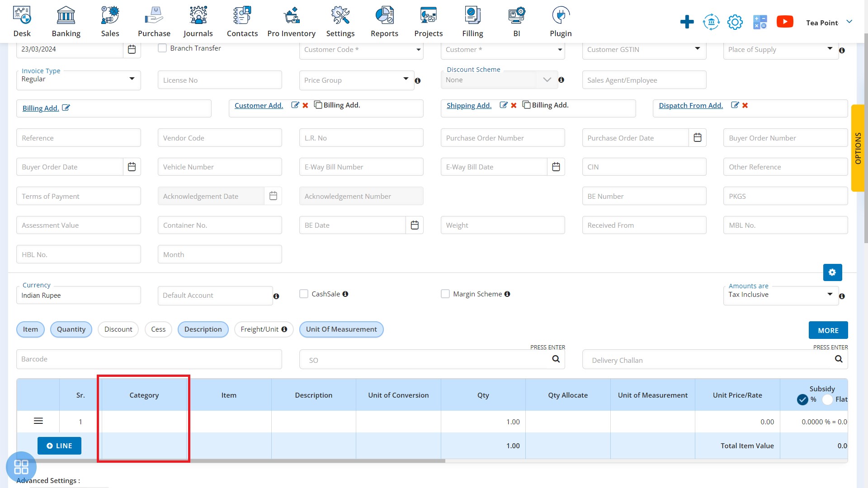Viewport: 868px width, 488px height.
Task: Select Subsidy Flat radio option
Action: [828, 399]
